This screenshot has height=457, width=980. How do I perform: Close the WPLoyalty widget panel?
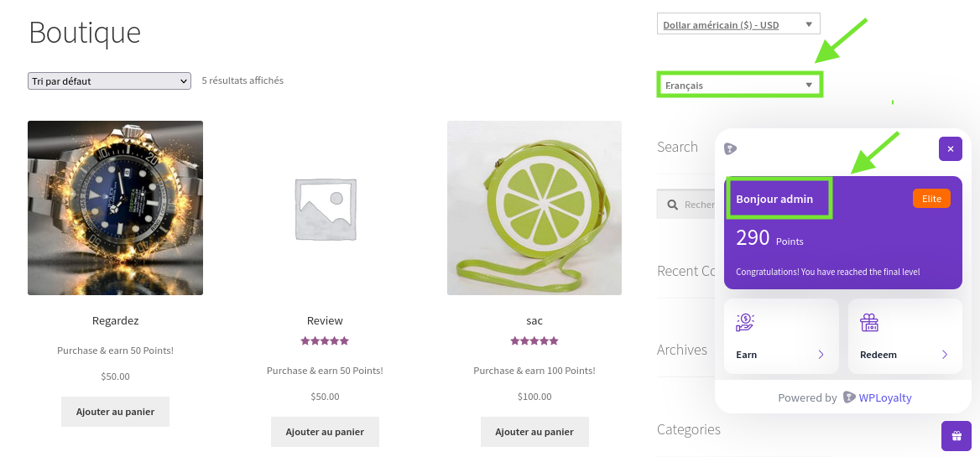point(950,149)
